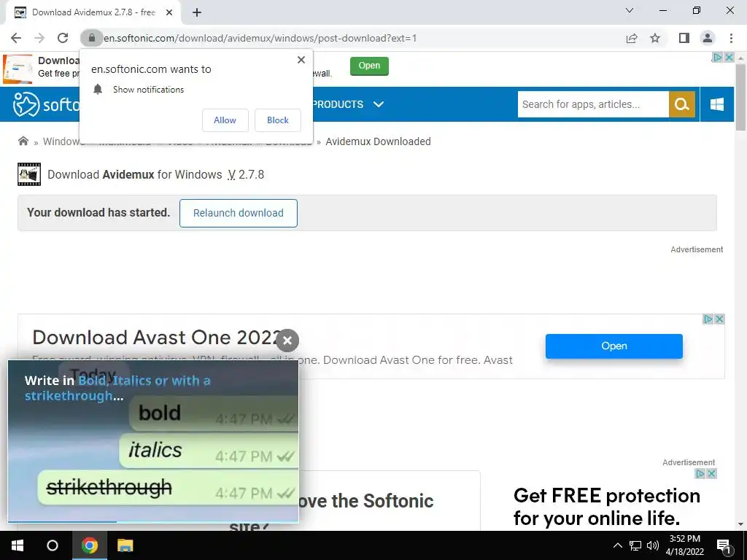The width and height of the screenshot is (747, 560).
Task: Select the Windows platform icon
Action: tap(717, 104)
